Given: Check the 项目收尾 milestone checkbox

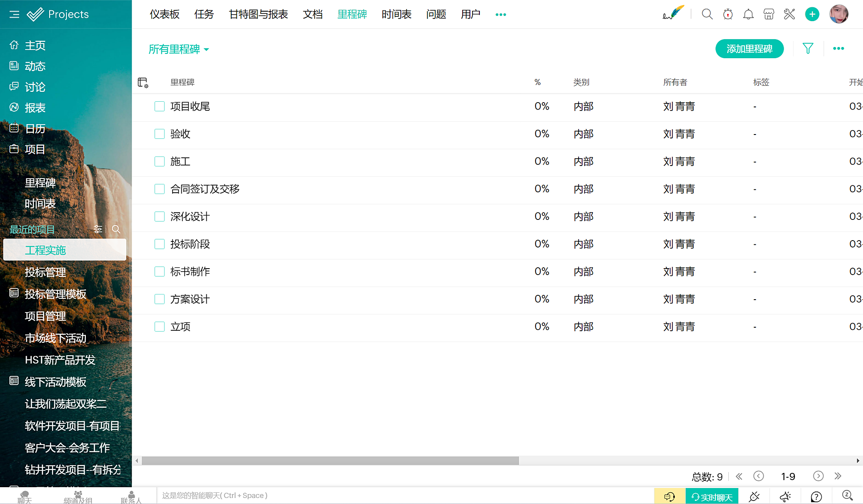Looking at the screenshot, I should [160, 106].
